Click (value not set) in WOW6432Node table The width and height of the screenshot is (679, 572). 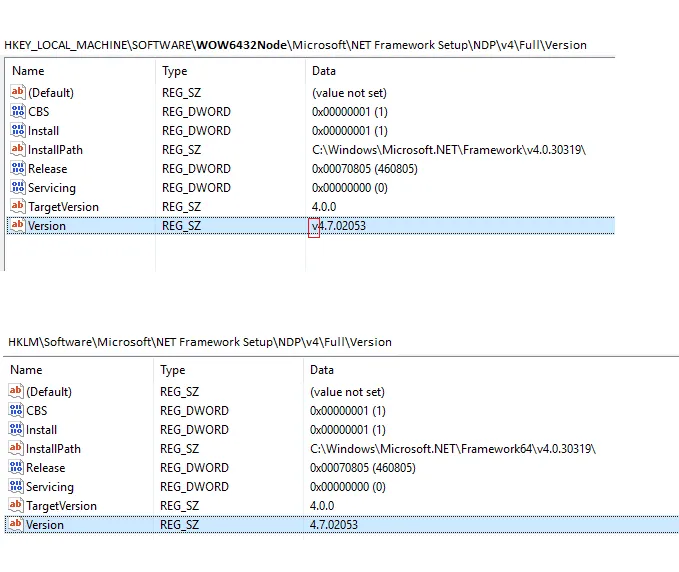349,93
